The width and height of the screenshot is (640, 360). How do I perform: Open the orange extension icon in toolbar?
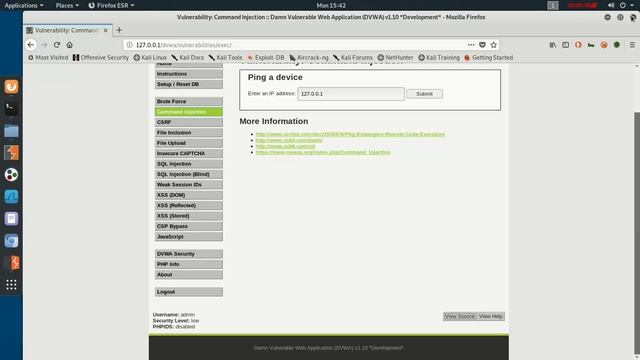click(578, 45)
